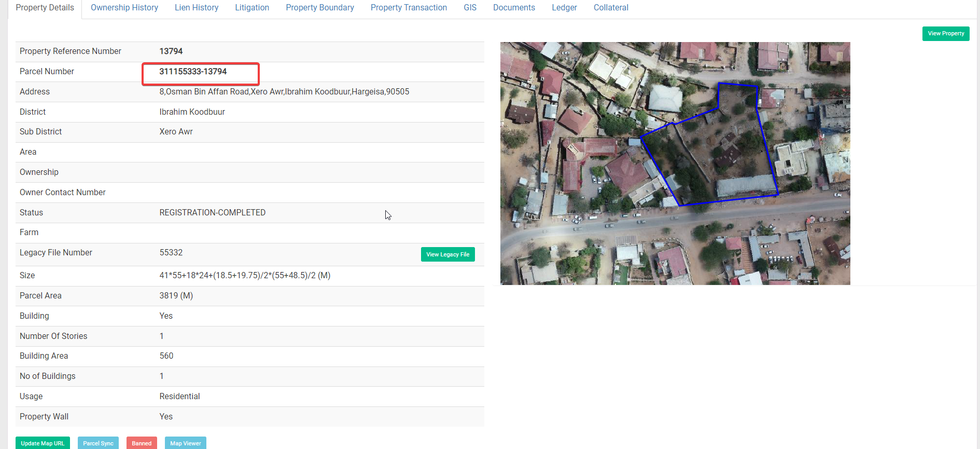Open the Map Viewer button
Viewport: 980px width, 449px height.
[x=186, y=443]
